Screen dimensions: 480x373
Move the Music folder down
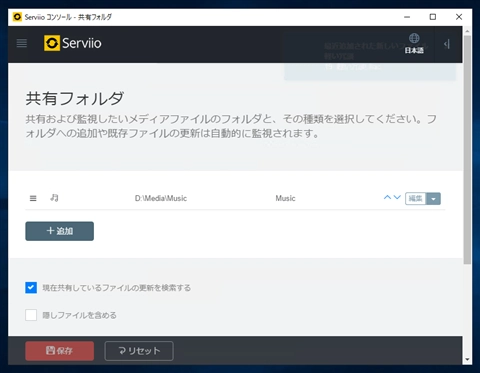[397, 197]
